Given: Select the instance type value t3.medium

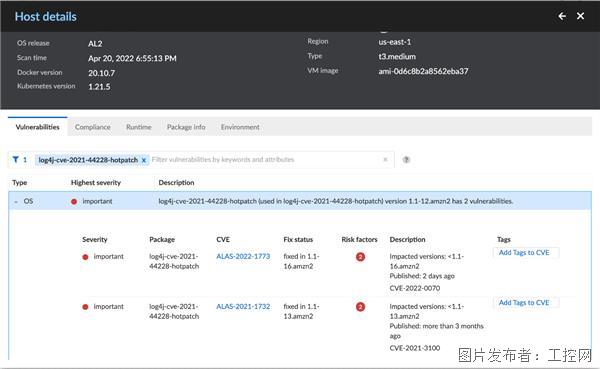Looking at the screenshot, I should (397, 56).
